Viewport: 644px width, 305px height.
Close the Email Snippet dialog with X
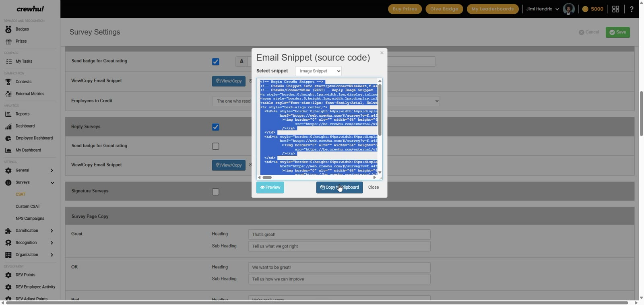coord(382,53)
